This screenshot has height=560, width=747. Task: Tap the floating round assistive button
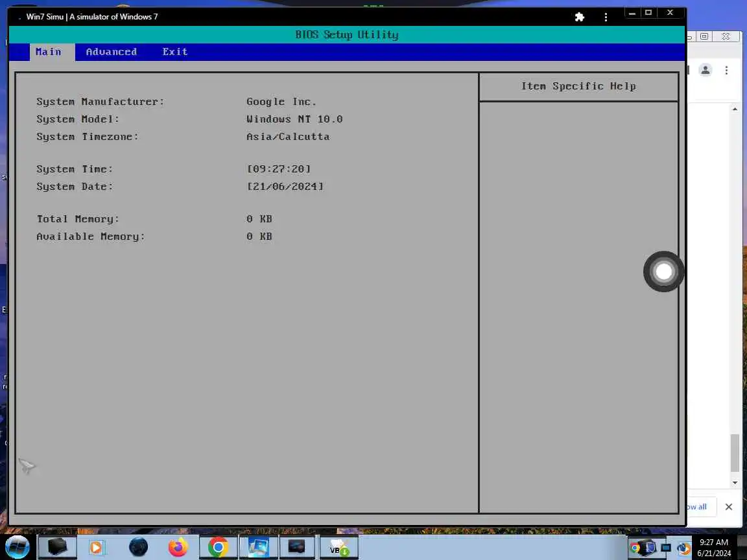pyautogui.click(x=663, y=272)
